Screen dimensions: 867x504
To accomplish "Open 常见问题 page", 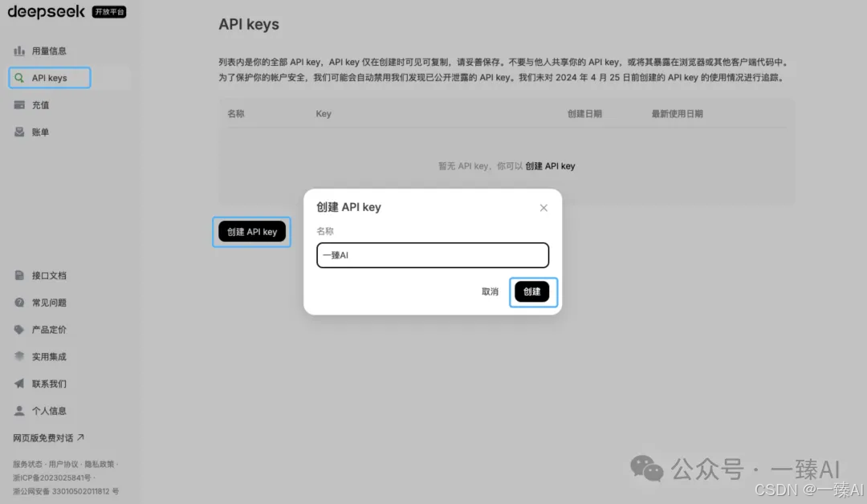I will coord(49,303).
